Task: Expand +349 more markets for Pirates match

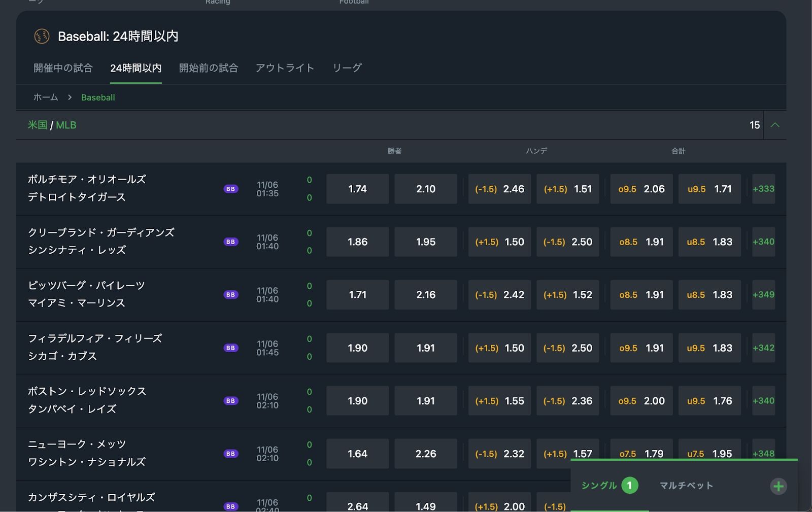Action: [x=763, y=295]
